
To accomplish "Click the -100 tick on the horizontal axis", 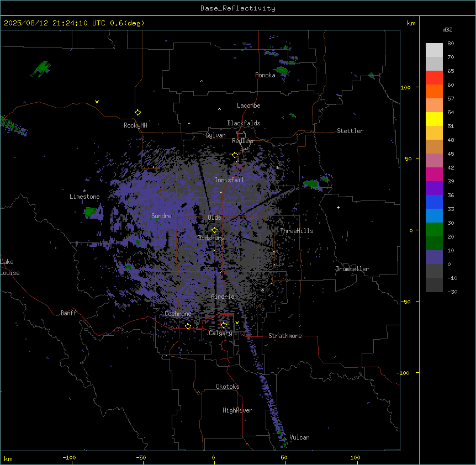I will tap(70, 457).
